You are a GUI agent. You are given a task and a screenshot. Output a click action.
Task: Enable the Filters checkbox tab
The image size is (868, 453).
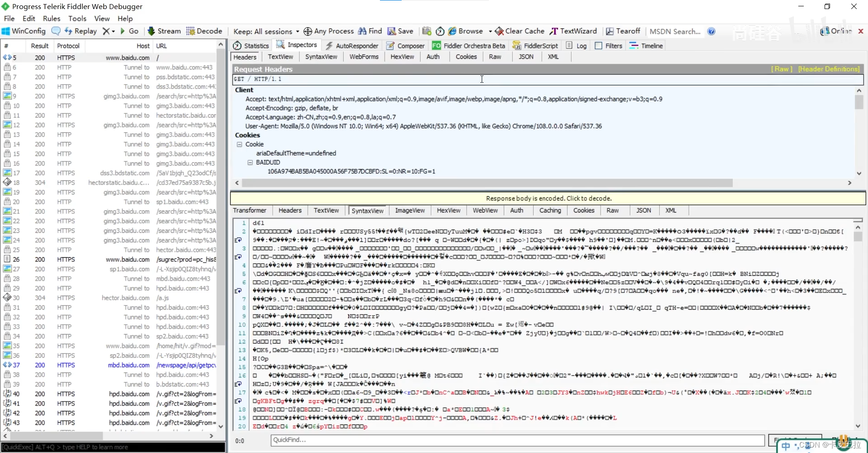[x=608, y=46]
